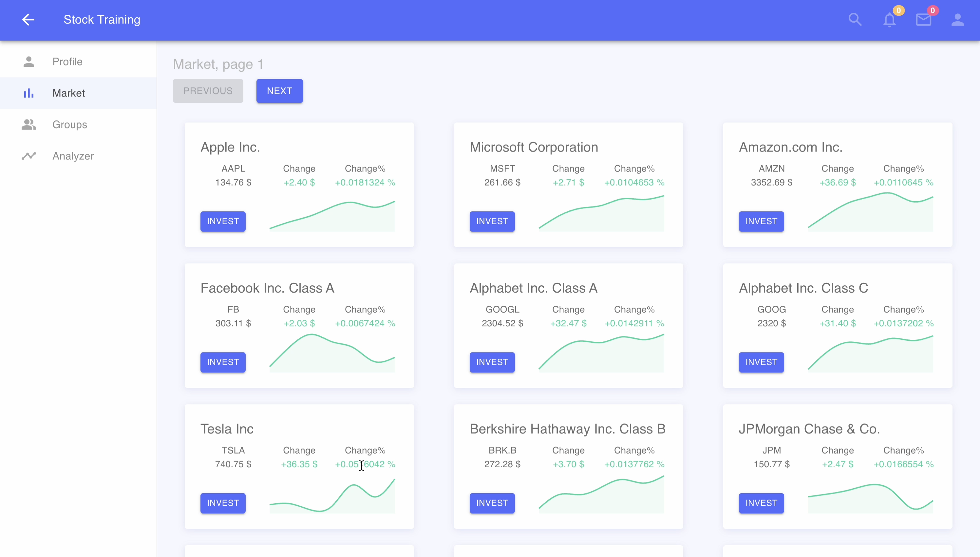Image resolution: width=980 pixels, height=557 pixels.
Task: Click the disabled PREVIOUS button
Action: pyautogui.click(x=208, y=91)
